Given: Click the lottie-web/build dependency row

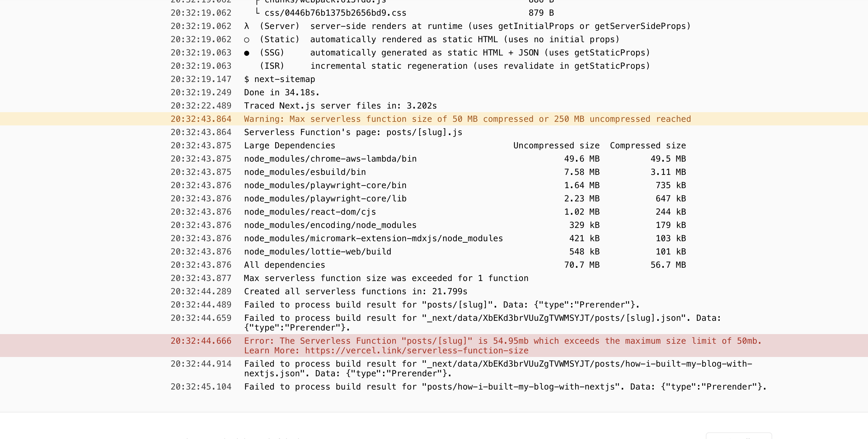Looking at the screenshot, I should (317, 252).
